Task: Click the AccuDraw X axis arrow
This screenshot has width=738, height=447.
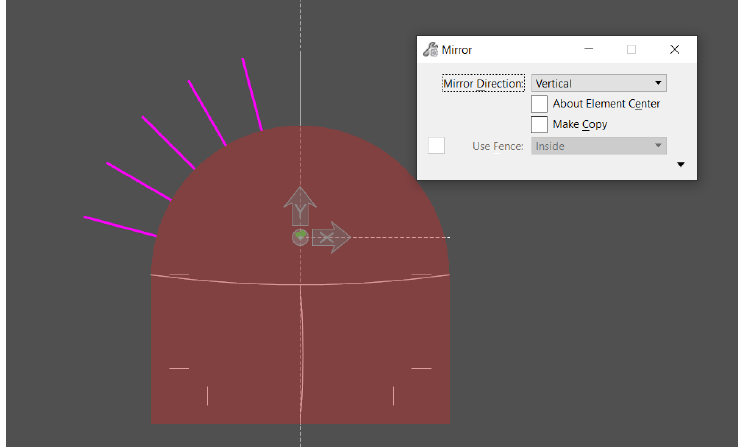Action: coord(331,237)
